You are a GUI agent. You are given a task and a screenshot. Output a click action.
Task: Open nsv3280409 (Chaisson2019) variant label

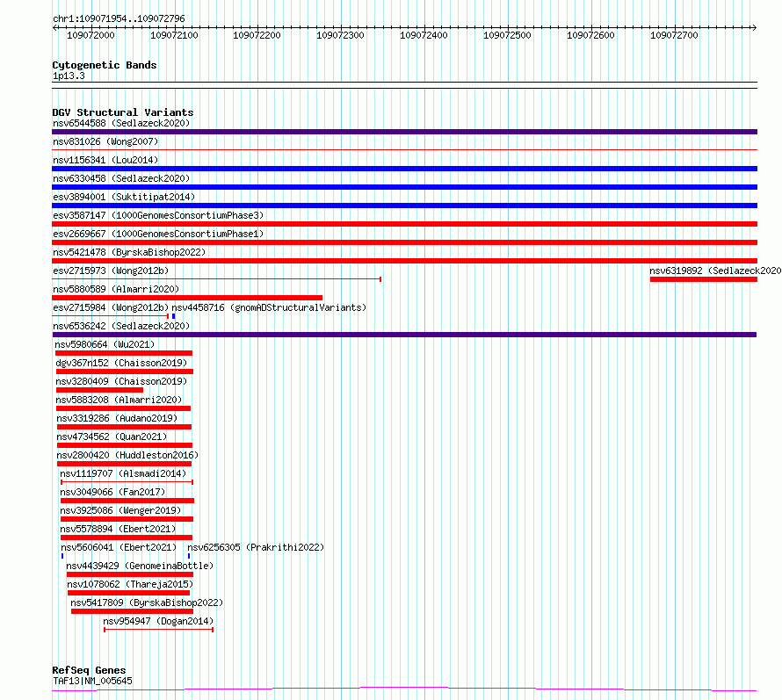(121, 381)
